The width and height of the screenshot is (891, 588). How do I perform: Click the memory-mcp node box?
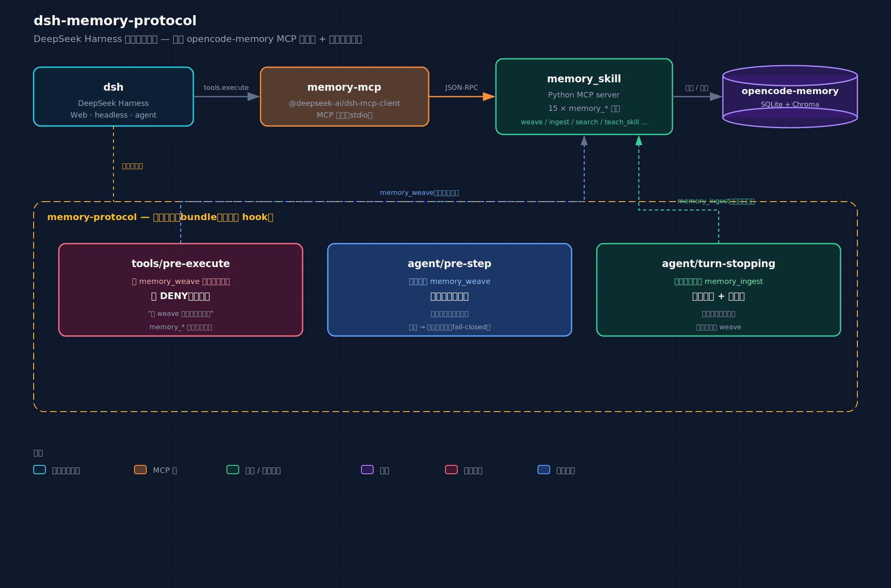(345, 97)
